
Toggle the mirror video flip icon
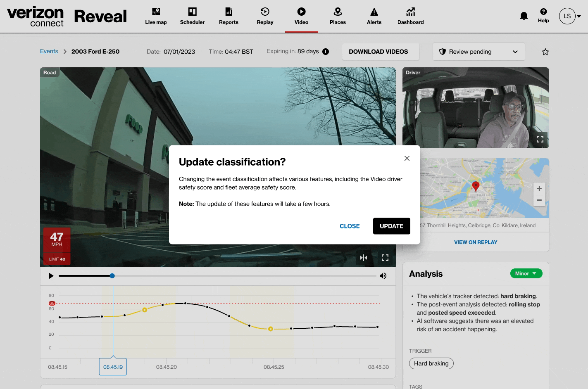click(364, 258)
